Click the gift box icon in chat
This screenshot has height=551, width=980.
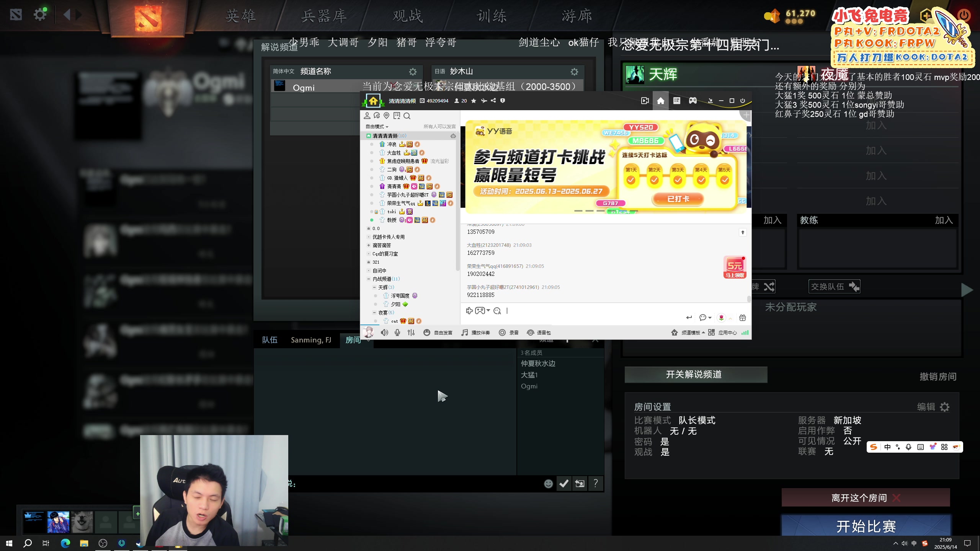click(x=742, y=318)
